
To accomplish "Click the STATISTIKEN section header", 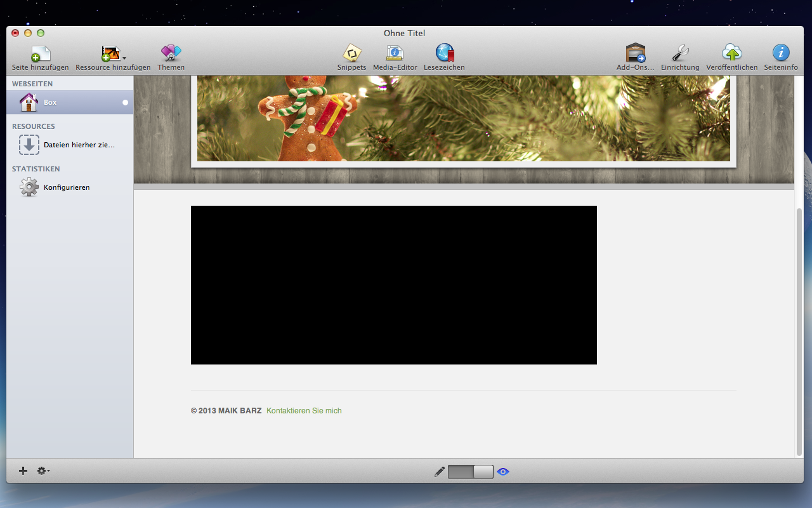I will pyautogui.click(x=36, y=169).
